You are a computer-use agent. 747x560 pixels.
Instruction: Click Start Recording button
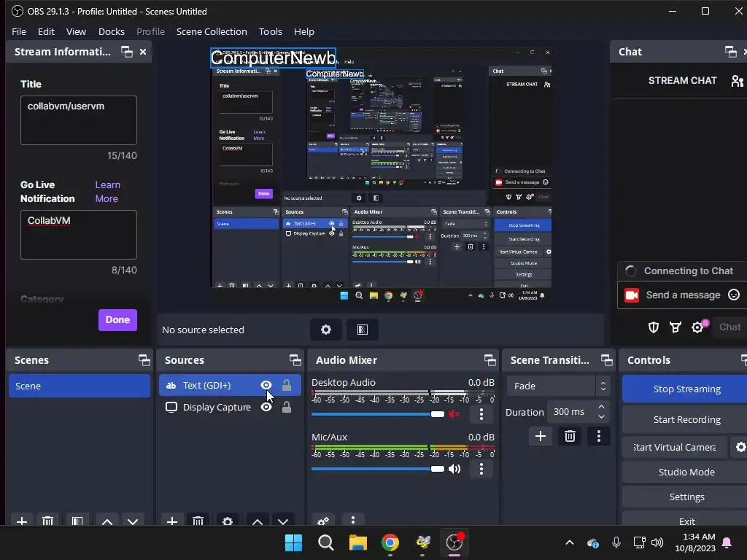pyautogui.click(x=687, y=419)
